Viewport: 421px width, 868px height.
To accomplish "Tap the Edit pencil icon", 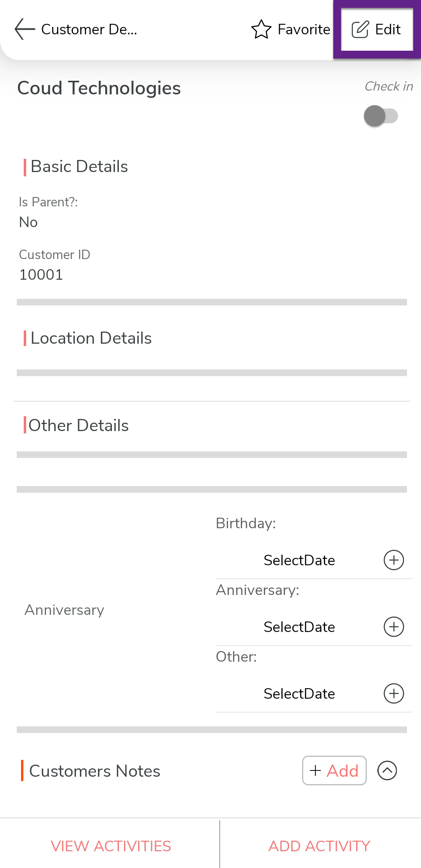I will [360, 30].
